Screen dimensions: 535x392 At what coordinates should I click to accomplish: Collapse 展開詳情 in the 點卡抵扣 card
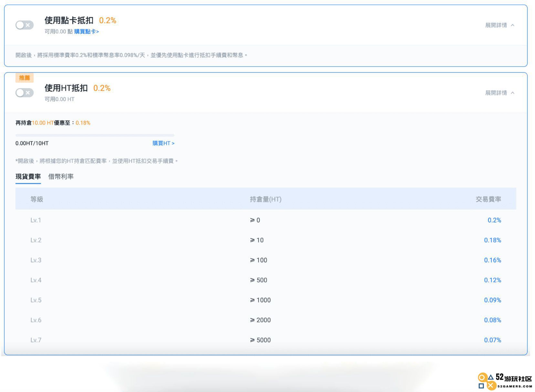pos(499,25)
